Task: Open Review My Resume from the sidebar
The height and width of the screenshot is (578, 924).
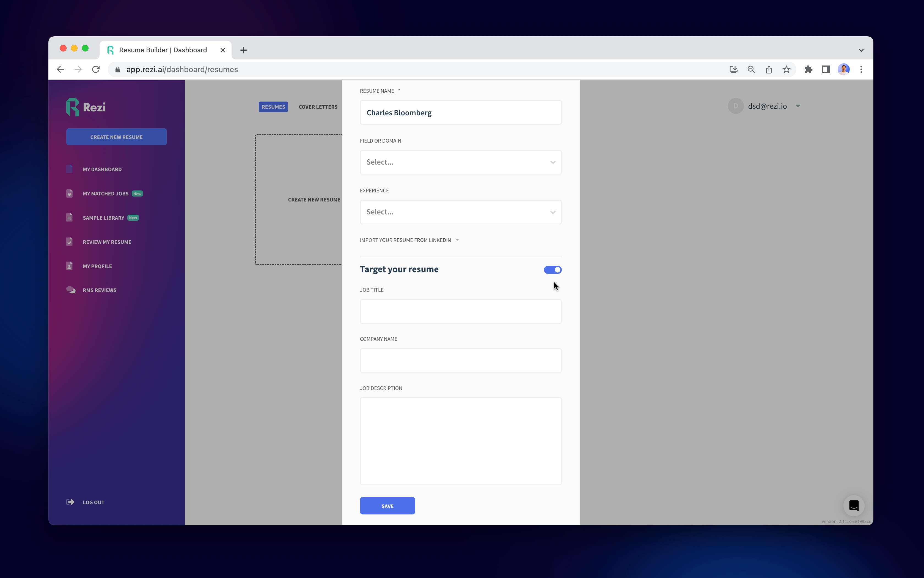Action: 107,242
